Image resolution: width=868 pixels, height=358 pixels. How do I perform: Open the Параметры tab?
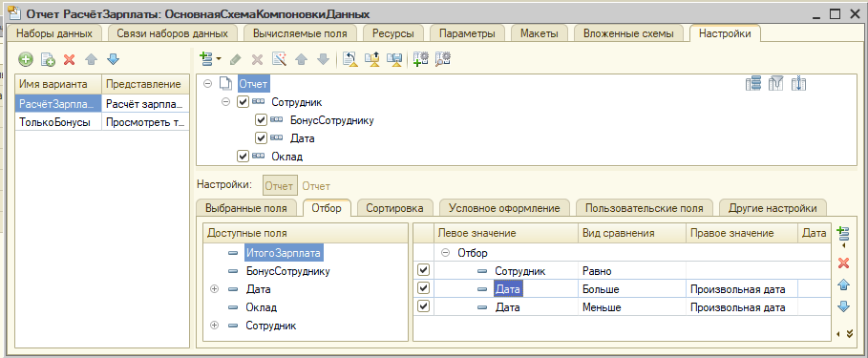point(467,33)
